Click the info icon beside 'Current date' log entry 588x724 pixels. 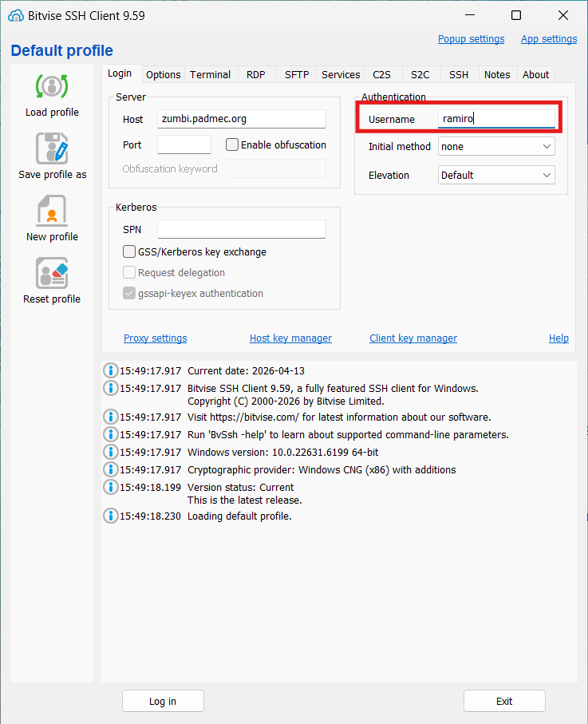[110, 370]
